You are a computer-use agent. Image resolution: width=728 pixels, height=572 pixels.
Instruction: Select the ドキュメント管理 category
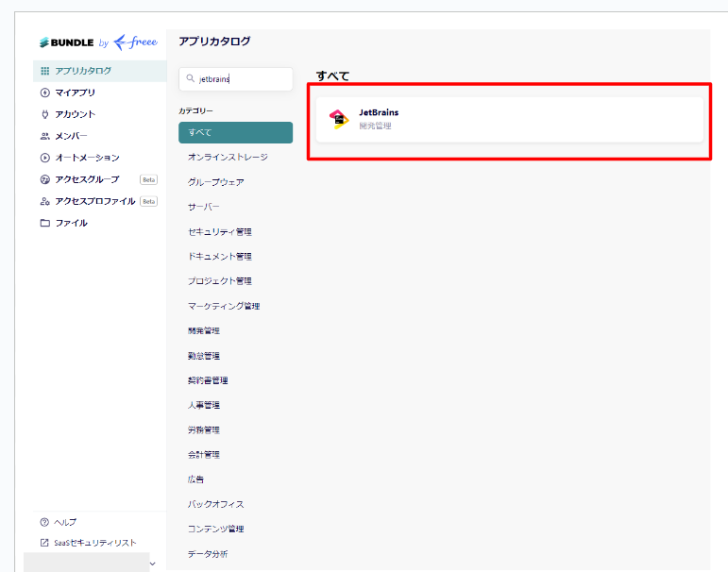point(220,257)
